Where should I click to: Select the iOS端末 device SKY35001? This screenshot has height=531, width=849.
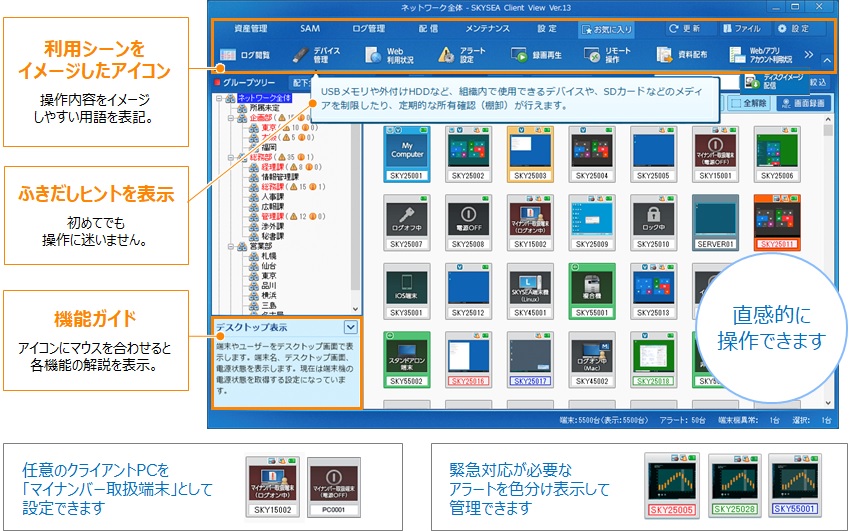point(407,291)
